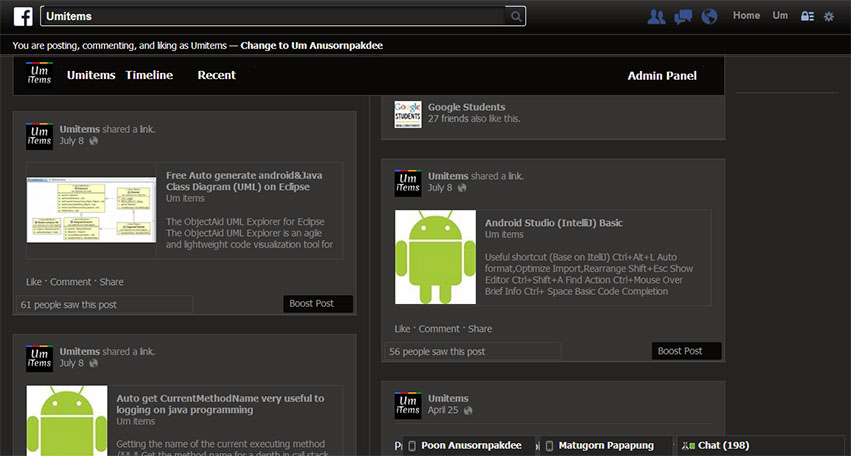Go to Home in top bar
The image size is (851, 456).
coord(746,16)
